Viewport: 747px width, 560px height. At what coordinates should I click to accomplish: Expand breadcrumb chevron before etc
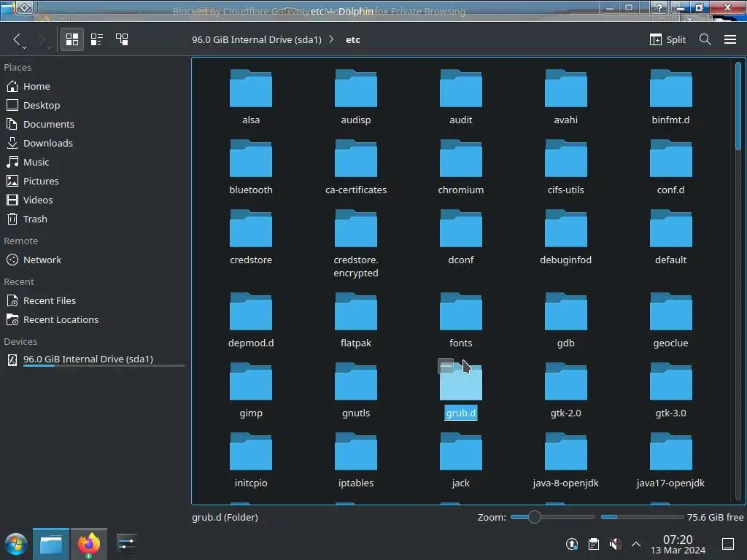point(331,39)
